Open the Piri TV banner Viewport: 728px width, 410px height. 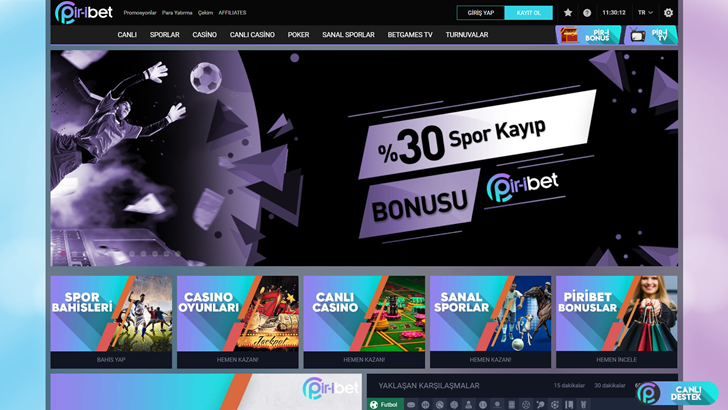coord(651,35)
